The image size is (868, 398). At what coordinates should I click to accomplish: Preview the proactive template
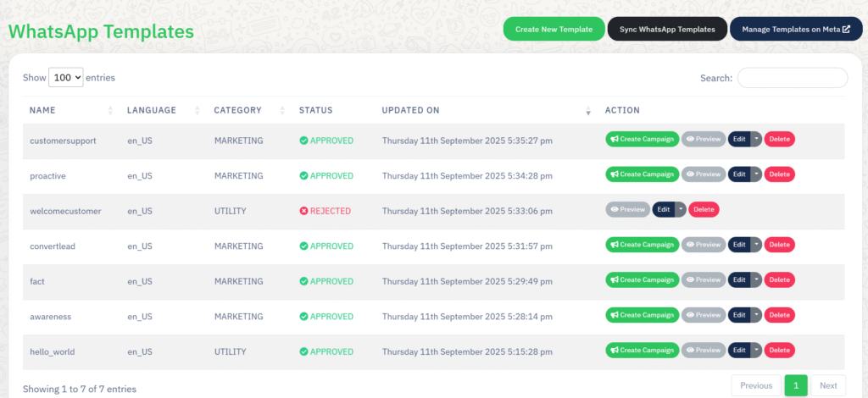[703, 174]
